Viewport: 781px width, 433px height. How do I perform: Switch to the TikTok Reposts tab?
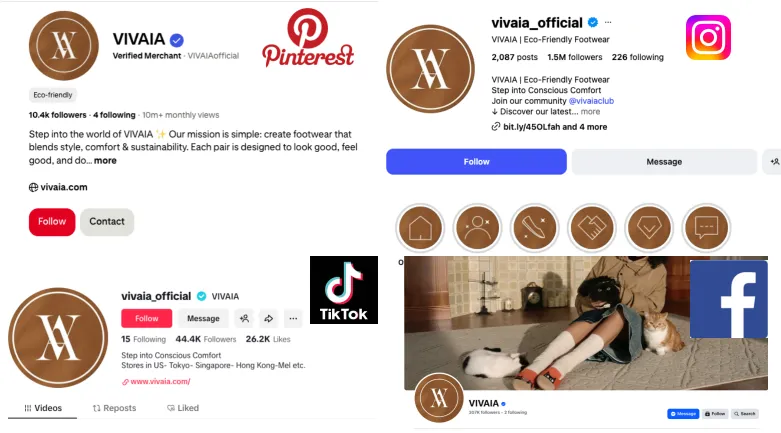tap(115, 408)
